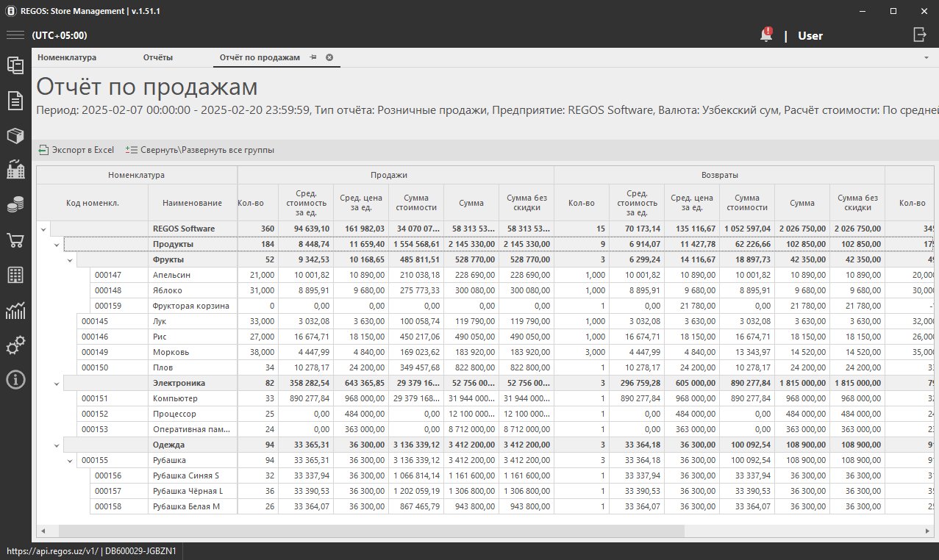Click the logout icon next to User
Viewport: 939px width, 560px height.
click(920, 35)
